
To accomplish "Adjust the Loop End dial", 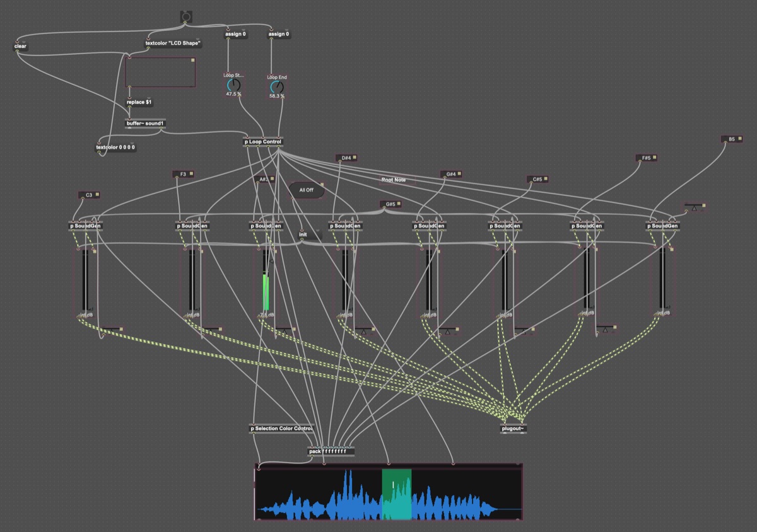I will 277,87.
